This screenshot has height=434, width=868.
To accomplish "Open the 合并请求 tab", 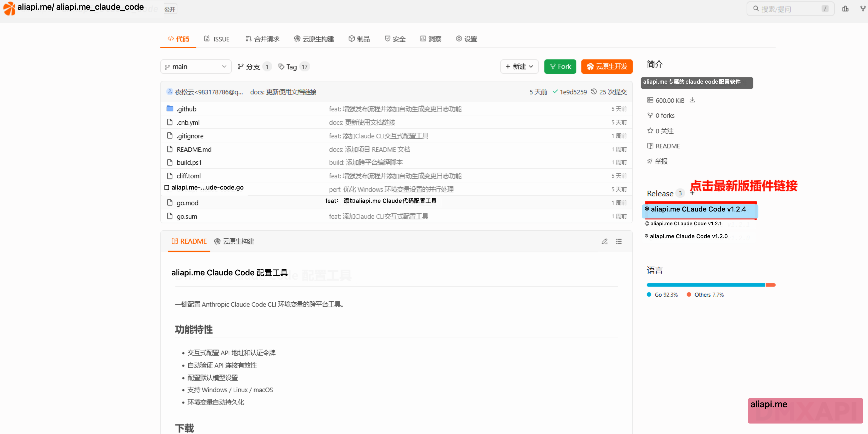I will [x=262, y=39].
